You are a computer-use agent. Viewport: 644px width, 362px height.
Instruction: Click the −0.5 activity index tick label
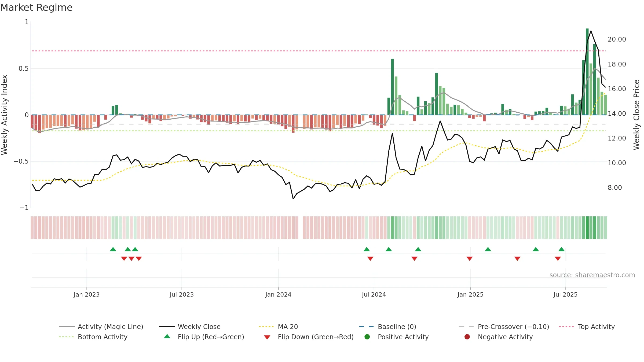click(21, 161)
